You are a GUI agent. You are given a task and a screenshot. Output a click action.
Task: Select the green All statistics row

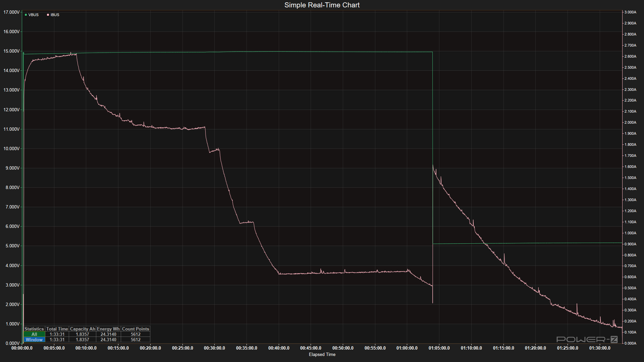(x=34, y=334)
